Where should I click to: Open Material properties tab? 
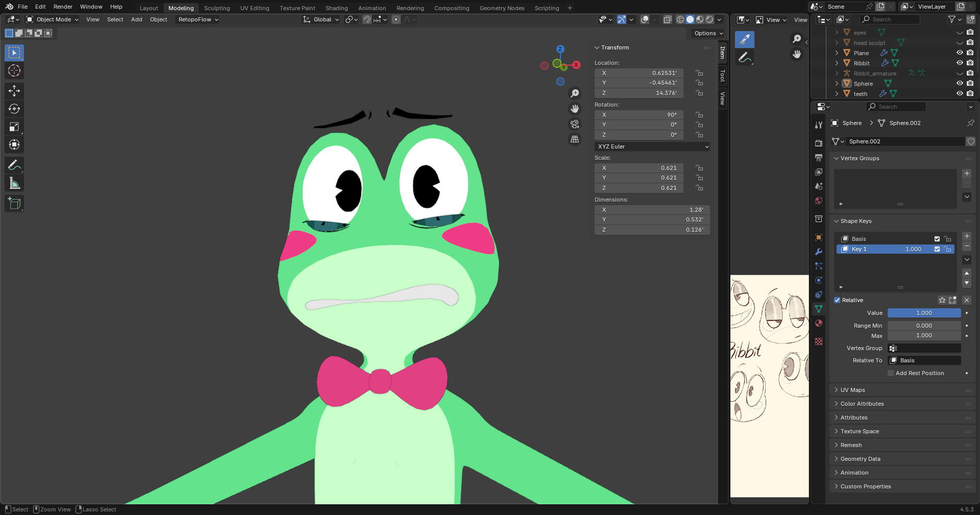tap(819, 323)
